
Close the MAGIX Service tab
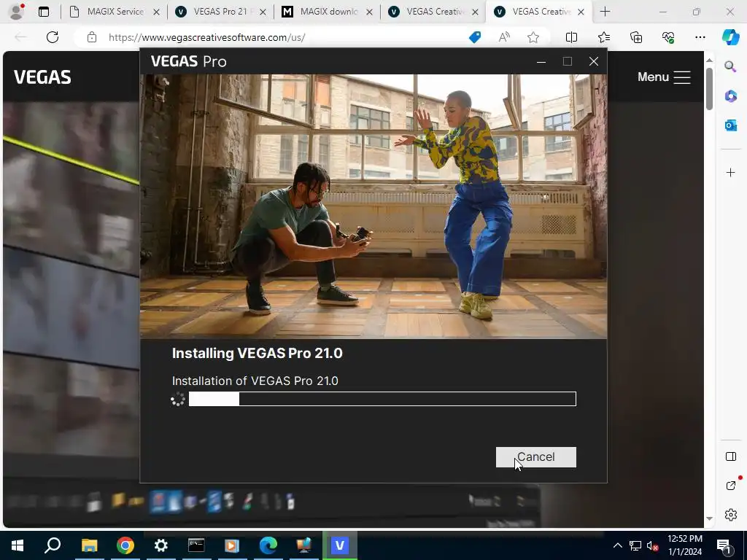[156, 12]
